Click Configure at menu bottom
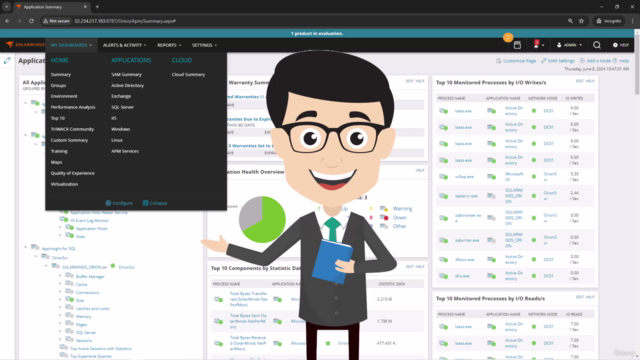The width and height of the screenshot is (640, 360). click(119, 203)
